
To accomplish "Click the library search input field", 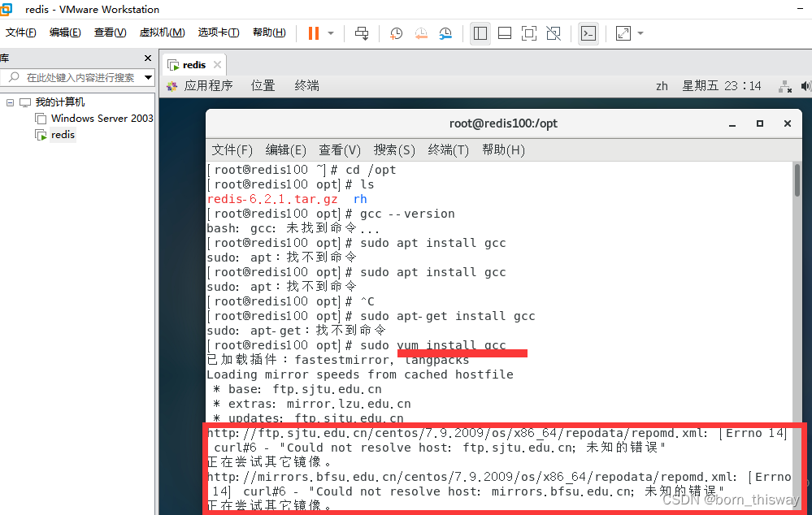I will (78, 78).
